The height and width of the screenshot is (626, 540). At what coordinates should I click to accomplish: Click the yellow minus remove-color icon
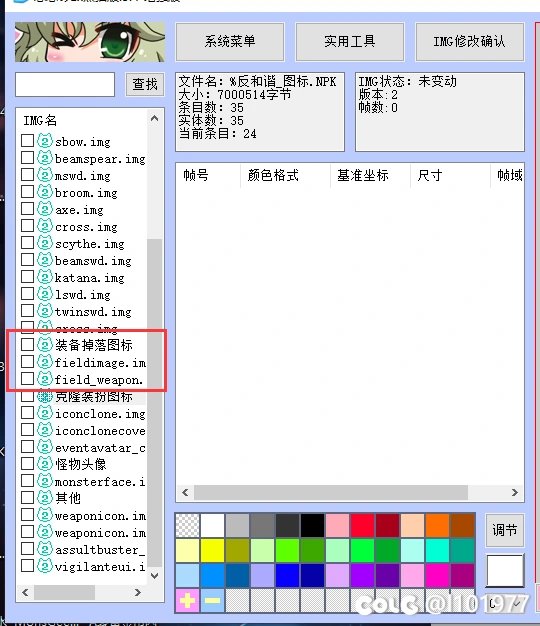(x=212, y=600)
